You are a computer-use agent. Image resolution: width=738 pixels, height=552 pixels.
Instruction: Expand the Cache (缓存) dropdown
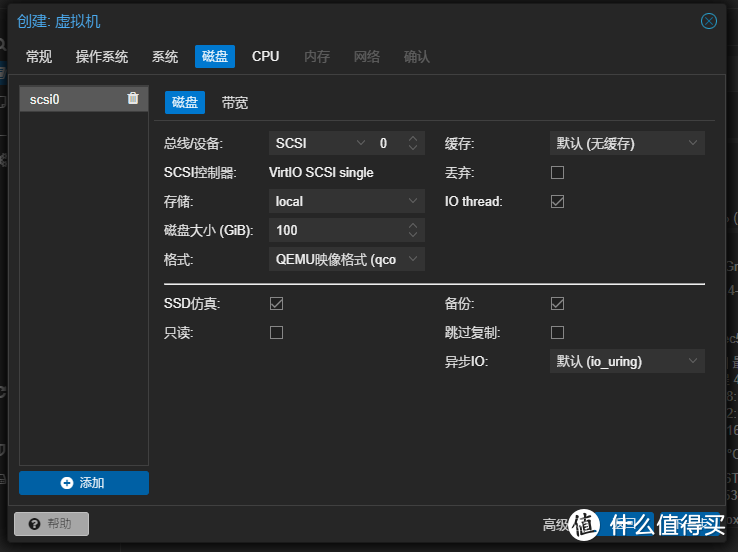click(x=627, y=144)
